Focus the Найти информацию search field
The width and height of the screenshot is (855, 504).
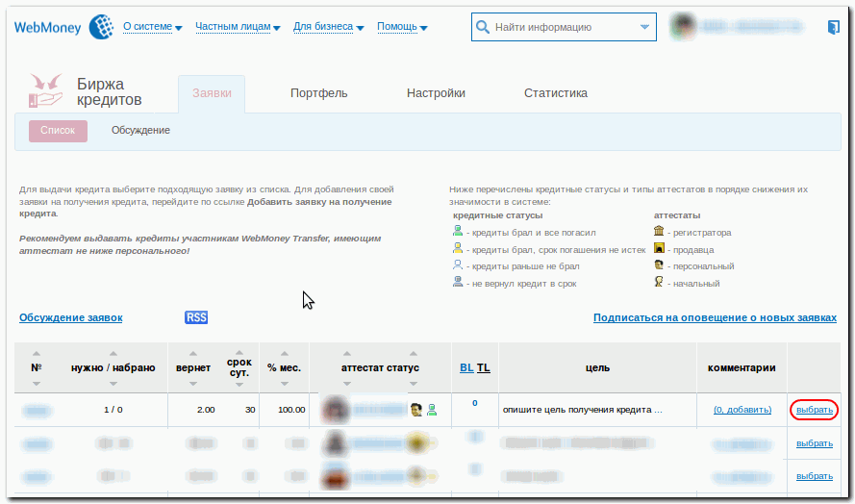pyautogui.click(x=564, y=27)
